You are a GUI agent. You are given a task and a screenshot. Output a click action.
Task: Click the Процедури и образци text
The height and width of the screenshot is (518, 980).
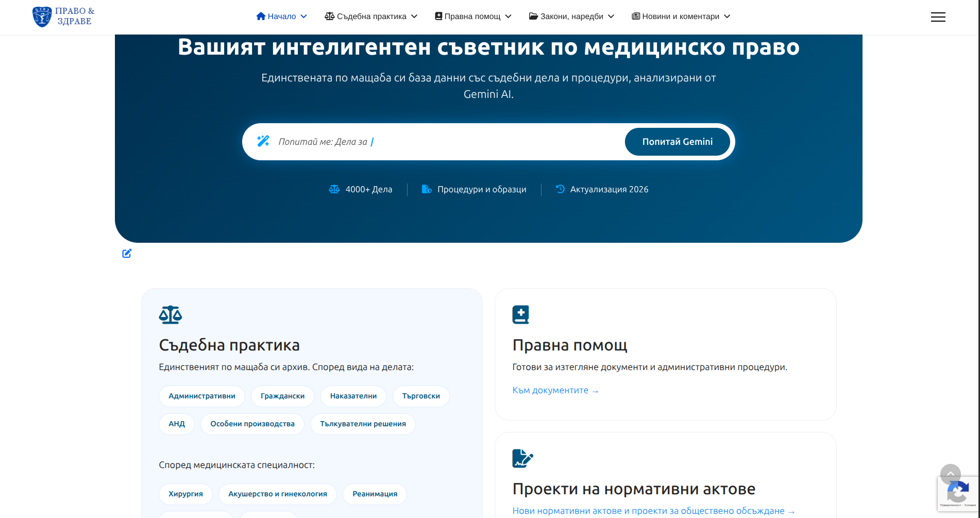[482, 189]
